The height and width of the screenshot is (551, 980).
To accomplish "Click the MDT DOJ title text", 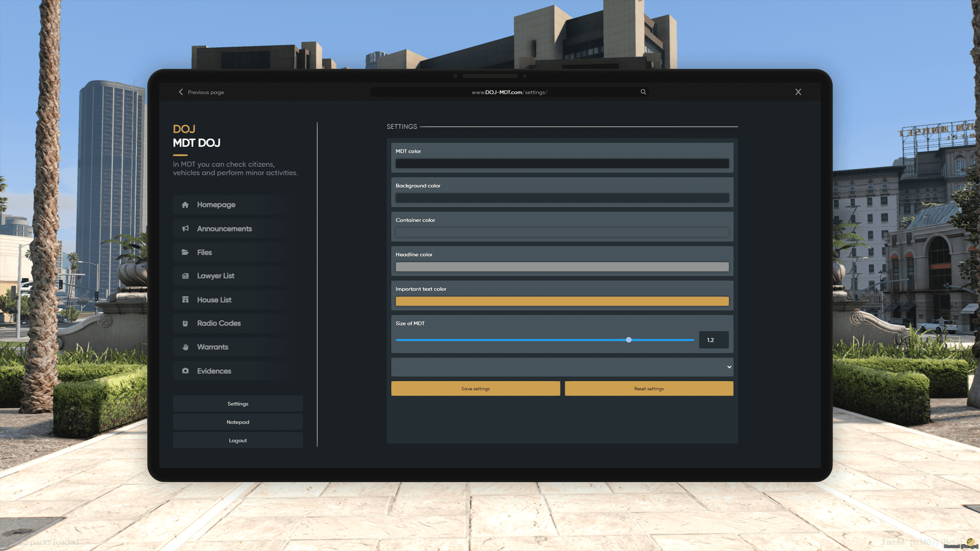I will (x=196, y=143).
